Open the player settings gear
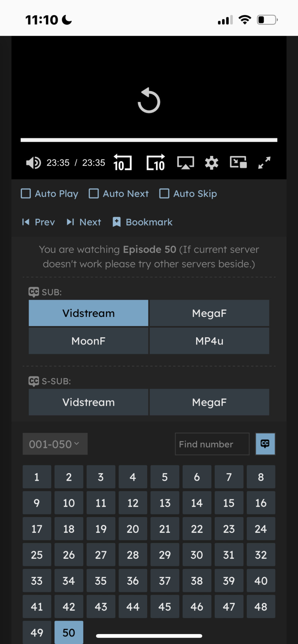Screen dimensions: 298x644 coord(212,163)
